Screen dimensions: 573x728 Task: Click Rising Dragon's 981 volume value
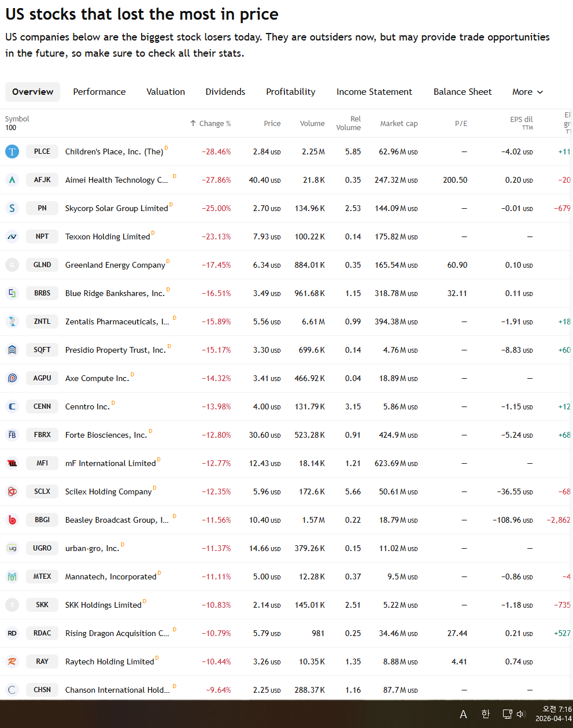click(318, 633)
